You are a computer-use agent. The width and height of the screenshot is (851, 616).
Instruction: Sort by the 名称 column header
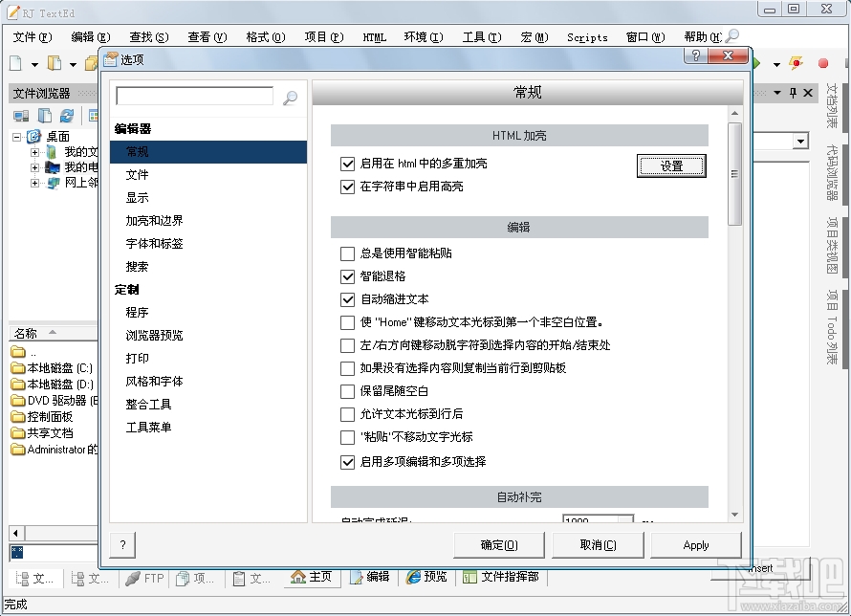pos(53,333)
